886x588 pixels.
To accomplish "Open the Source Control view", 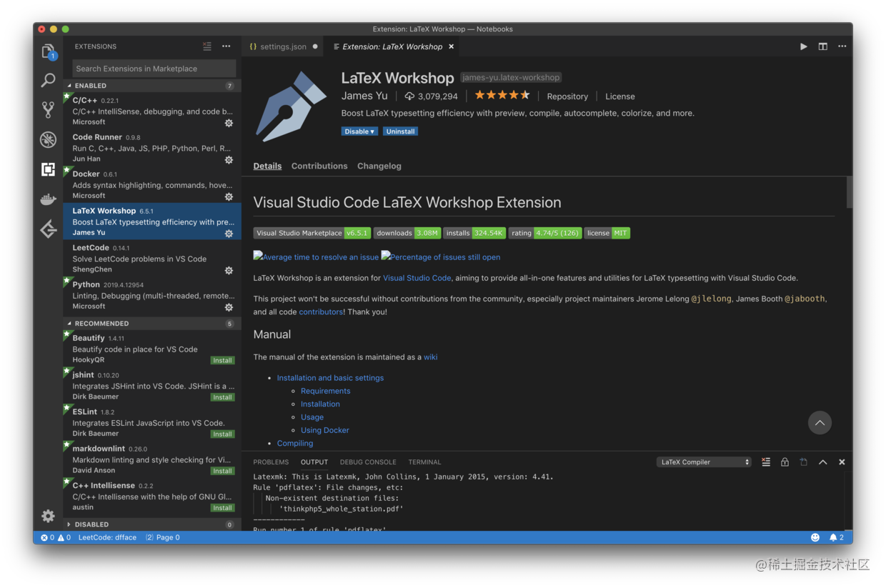I will coord(47,109).
